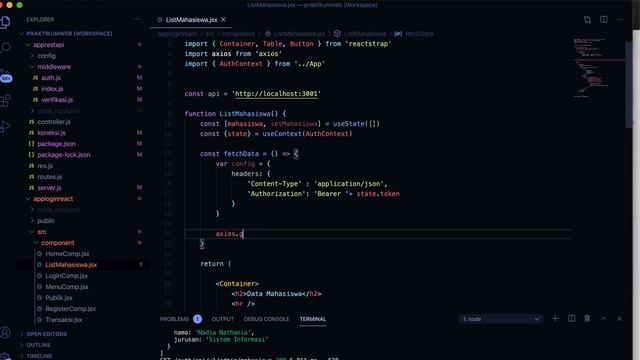Open Transaksi.jsx file
The width and height of the screenshot is (640, 360).
point(63,320)
